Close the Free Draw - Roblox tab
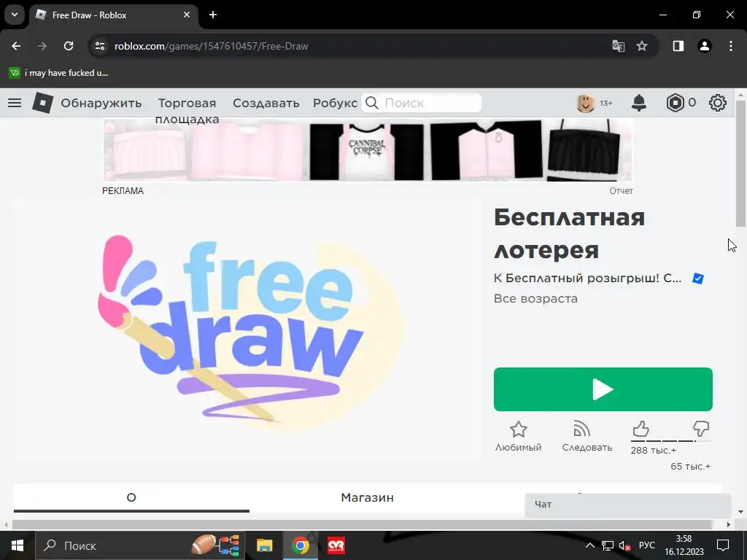747x560 pixels. pos(187,15)
